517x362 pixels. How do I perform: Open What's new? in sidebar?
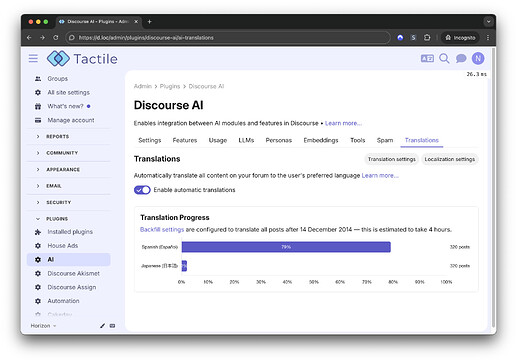point(68,106)
